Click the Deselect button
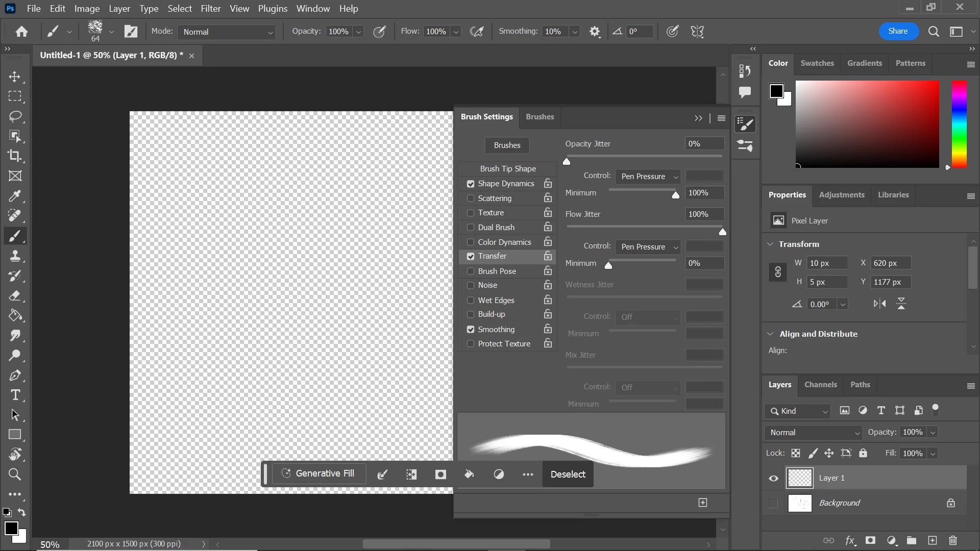 coord(568,474)
